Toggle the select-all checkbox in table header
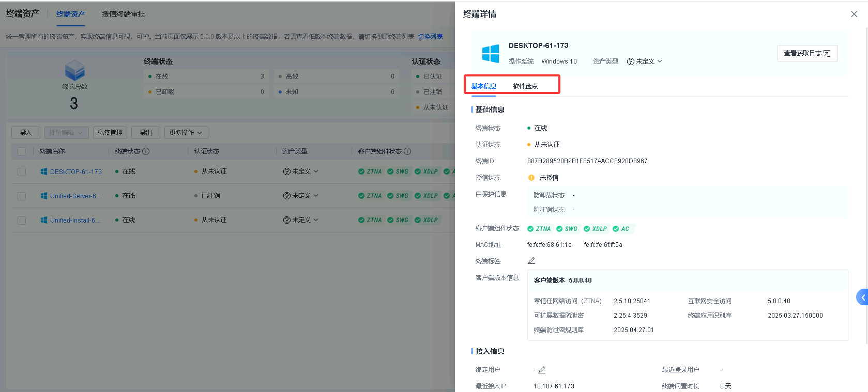The width and height of the screenshot is (868, 392). coord(22,151)
